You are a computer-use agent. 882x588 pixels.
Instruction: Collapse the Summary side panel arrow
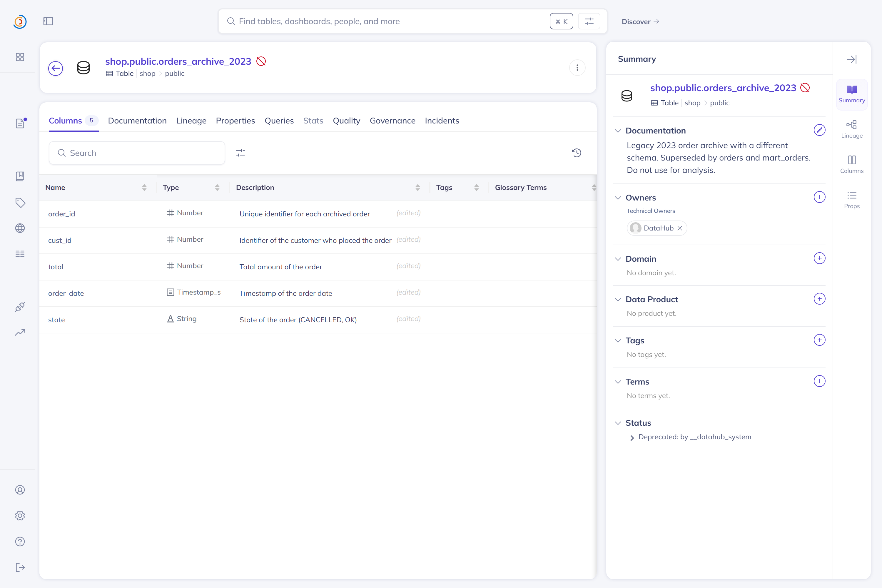tap(852, 59)
